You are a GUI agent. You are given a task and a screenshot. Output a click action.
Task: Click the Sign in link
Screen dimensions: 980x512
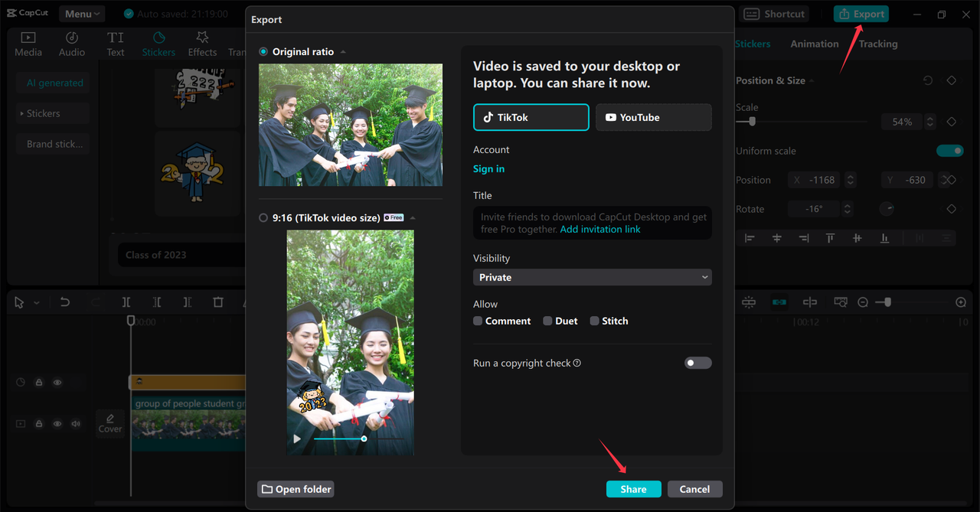pos(488,168)
